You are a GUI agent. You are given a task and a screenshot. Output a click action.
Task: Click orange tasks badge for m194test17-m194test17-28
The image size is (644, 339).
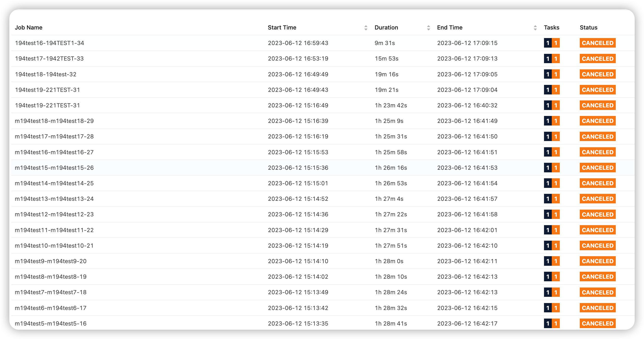(556, 136)
